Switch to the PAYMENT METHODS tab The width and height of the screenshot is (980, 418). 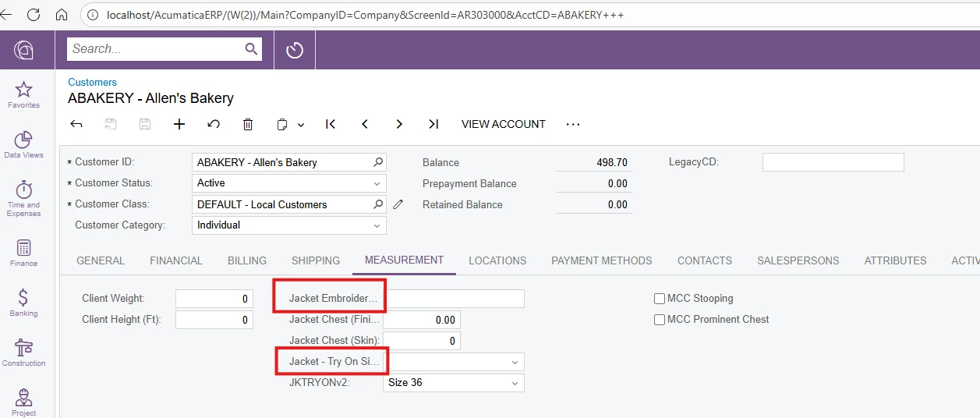tap(602, 260)
